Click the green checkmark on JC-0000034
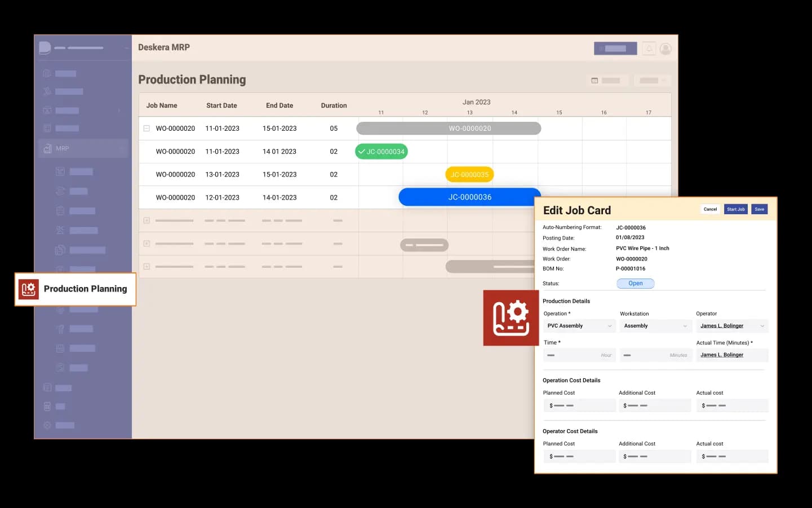Screen dimensions: 812x508 [362, 152]
